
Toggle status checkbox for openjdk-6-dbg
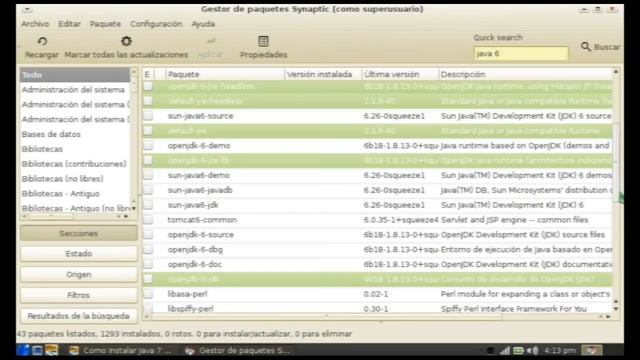point(148,249)
